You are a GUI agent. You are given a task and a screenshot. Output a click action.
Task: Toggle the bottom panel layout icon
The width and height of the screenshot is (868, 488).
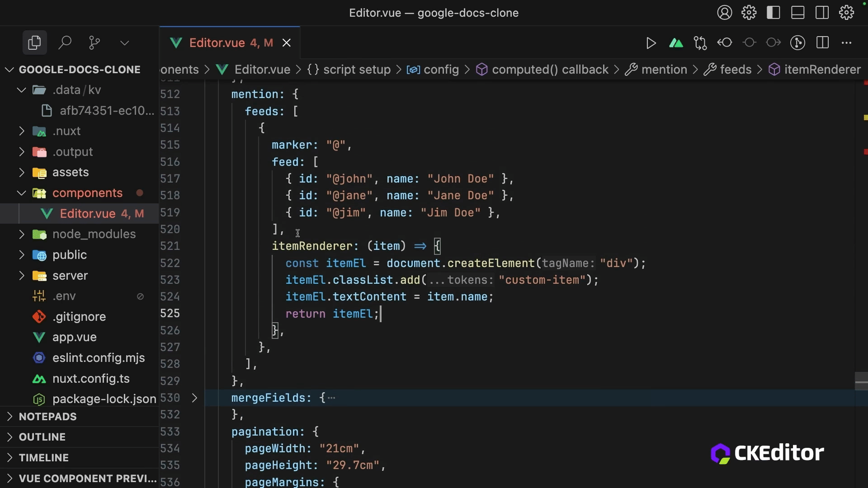click(x=797, y=13)
